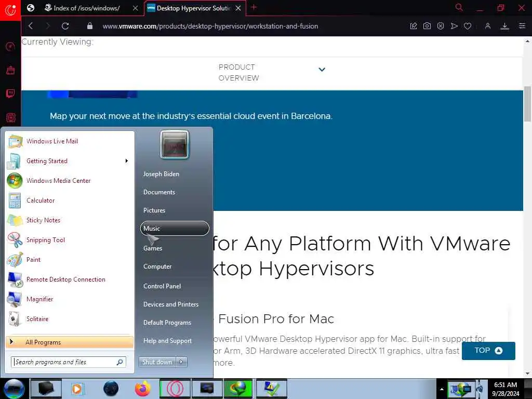Expand Getting Started submenu arrow
The image size is (532, 399).
pyautogui.click(x=127, y=161)
